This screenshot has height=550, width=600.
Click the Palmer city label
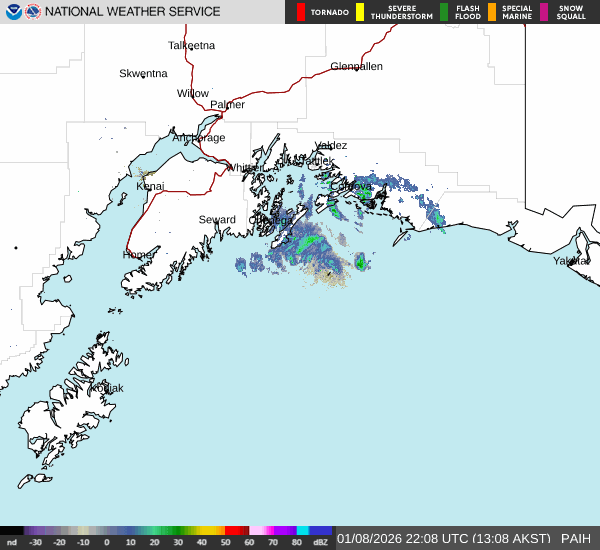click(227, 105)
